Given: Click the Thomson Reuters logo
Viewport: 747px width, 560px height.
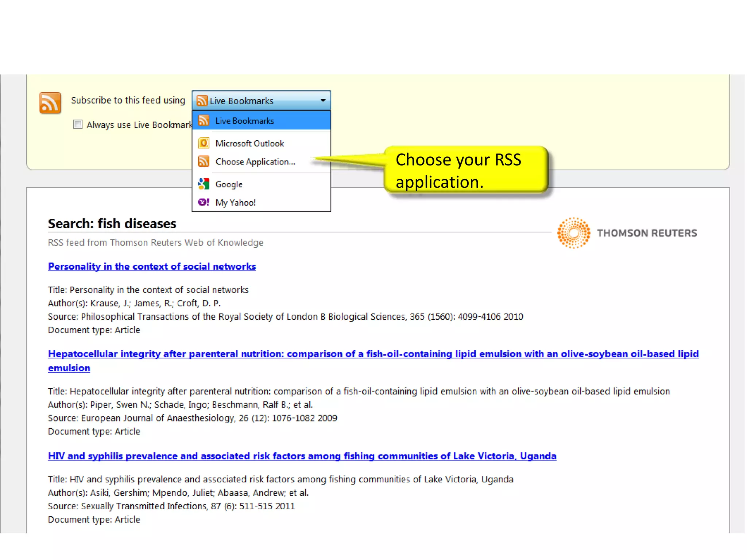Looking at the screenshot, I should pyautogui.click(x=627, y=233).
